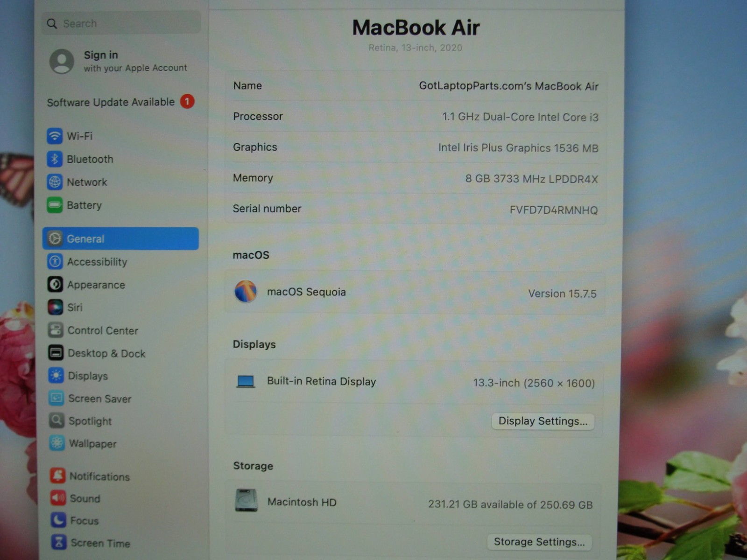
Task: Click the Control Center icon
Action: tap(56, 330)
